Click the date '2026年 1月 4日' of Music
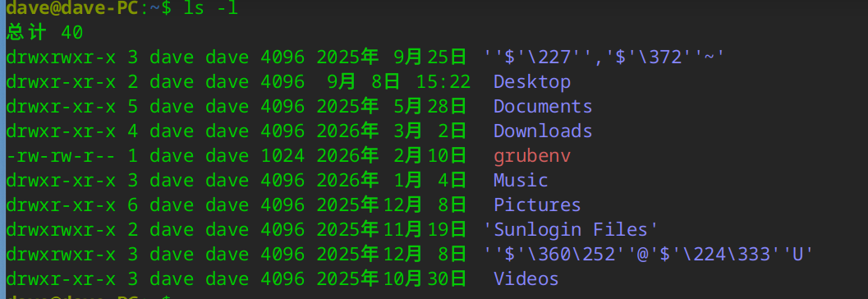 [392, 181]
